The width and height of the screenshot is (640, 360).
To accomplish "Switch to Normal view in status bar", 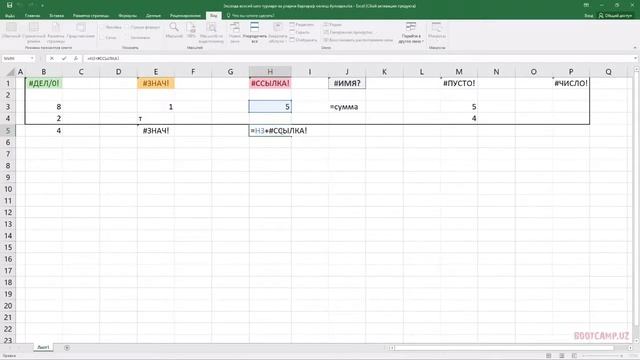I will point(549,356).
